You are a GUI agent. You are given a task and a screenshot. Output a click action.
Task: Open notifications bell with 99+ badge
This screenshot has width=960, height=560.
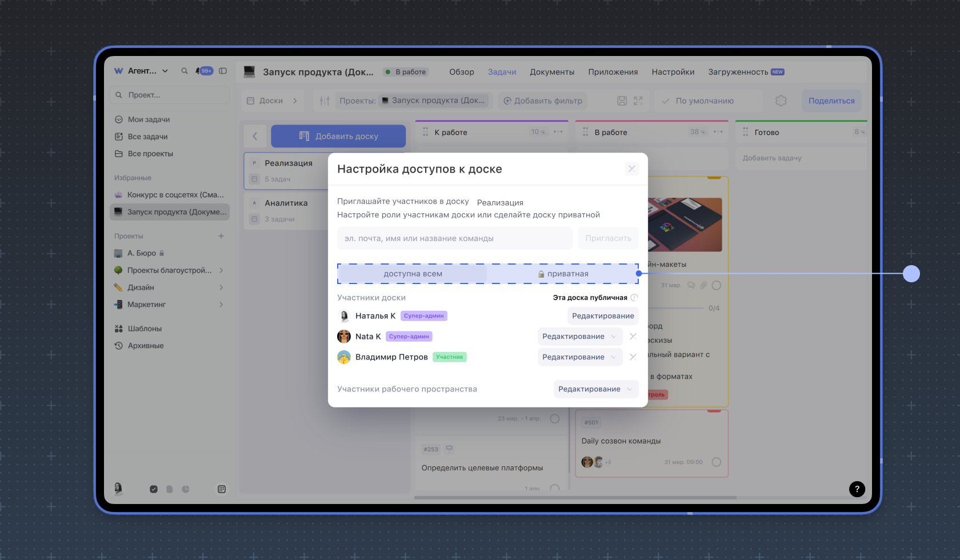(x=203, y=71)
